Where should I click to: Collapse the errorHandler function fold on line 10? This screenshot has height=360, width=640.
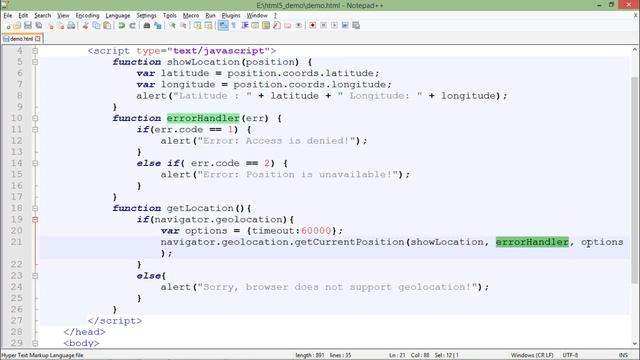(35, 118)
